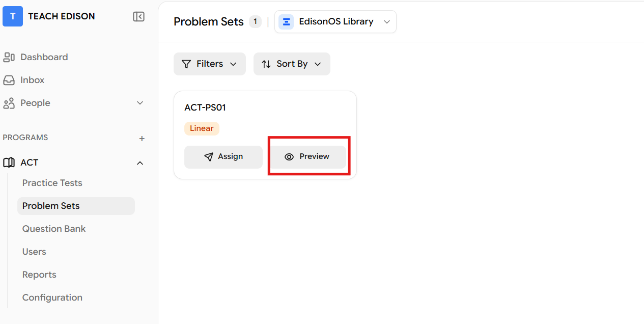Click the Dashboard icon in sidebar
The image size is (644, 324).
tap(9, 57)
